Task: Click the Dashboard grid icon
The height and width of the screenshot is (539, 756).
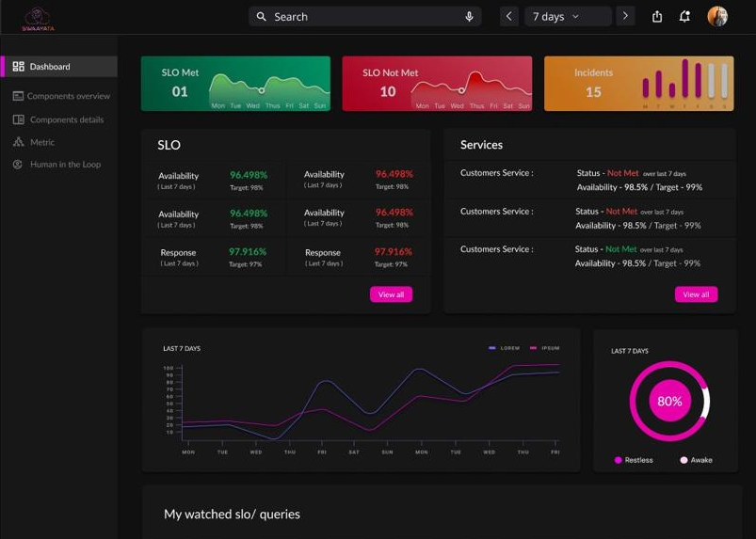Action: pos(18,67)
